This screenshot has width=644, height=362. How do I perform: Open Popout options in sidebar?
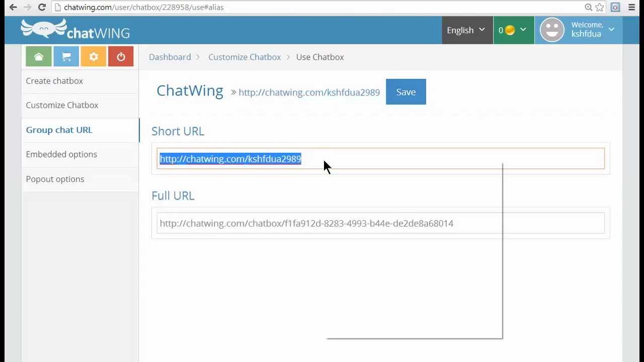tap(55, 179)
